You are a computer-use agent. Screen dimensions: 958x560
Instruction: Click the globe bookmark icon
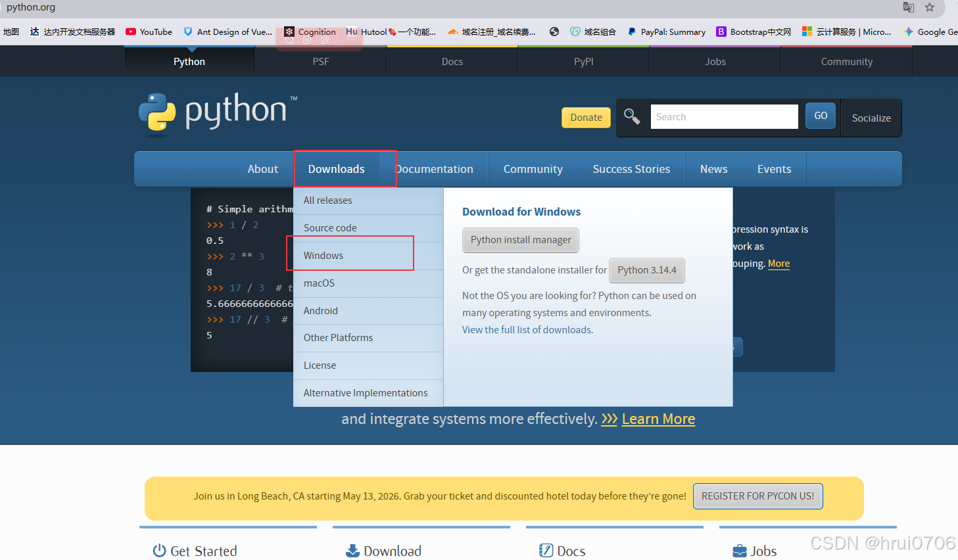(554, 32)
